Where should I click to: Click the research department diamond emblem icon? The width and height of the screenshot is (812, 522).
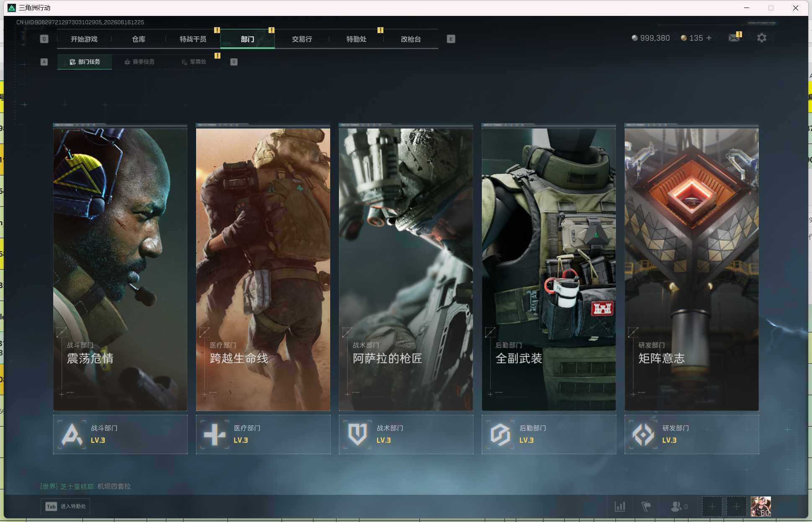click(644, 435)
